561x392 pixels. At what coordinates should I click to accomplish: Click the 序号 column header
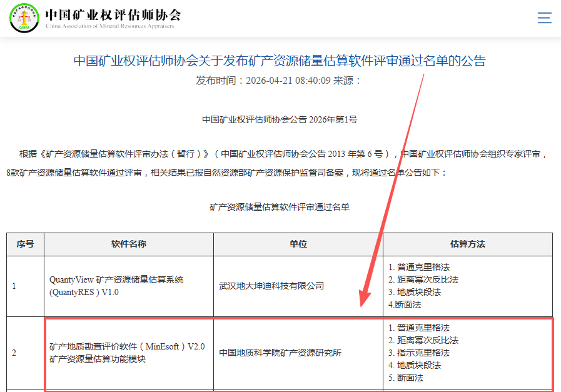coord(26,244)
